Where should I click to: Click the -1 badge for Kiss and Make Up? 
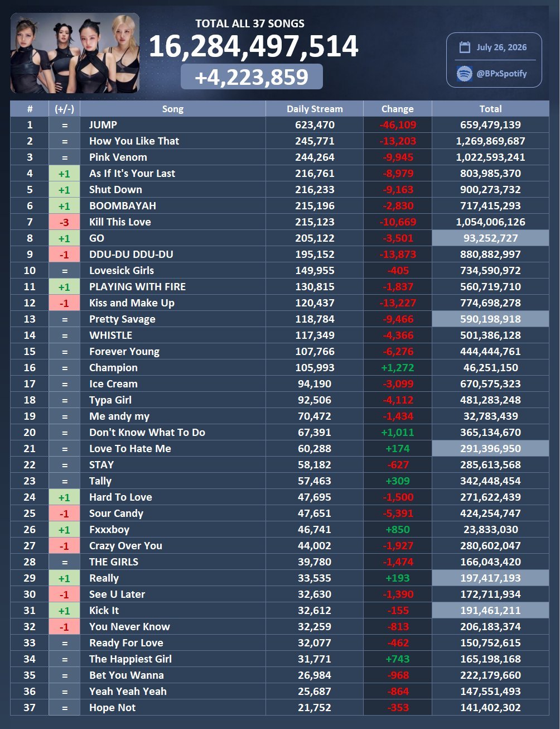[x=65, y=303]
